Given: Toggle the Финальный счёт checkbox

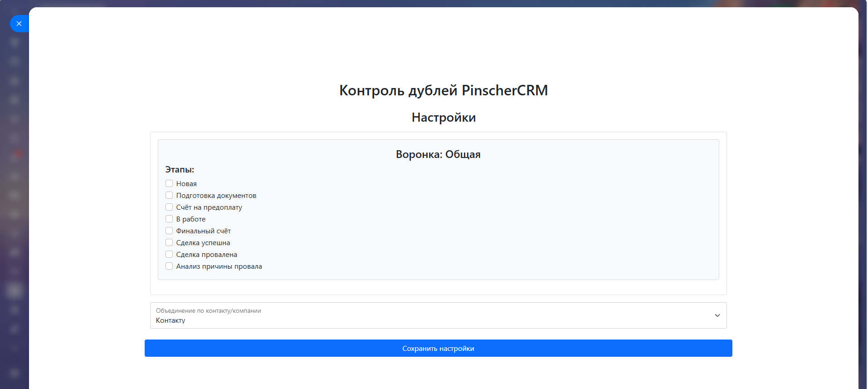Looking at the screenshot, I should [169, 231].
